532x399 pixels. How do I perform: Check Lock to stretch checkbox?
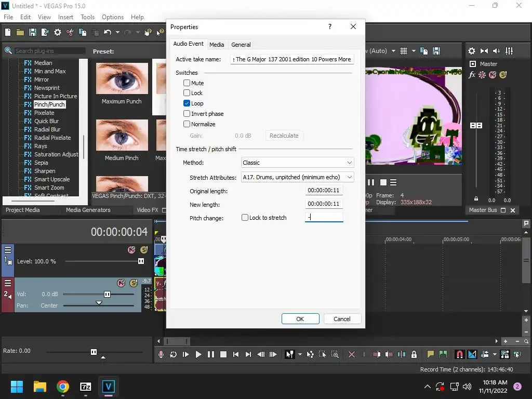245,218
